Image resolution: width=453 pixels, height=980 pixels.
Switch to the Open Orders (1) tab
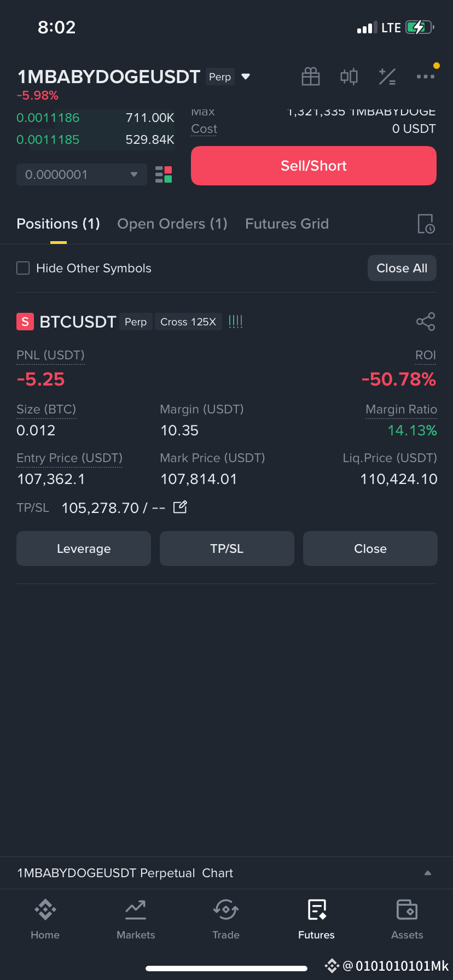(x=172, y=224)
